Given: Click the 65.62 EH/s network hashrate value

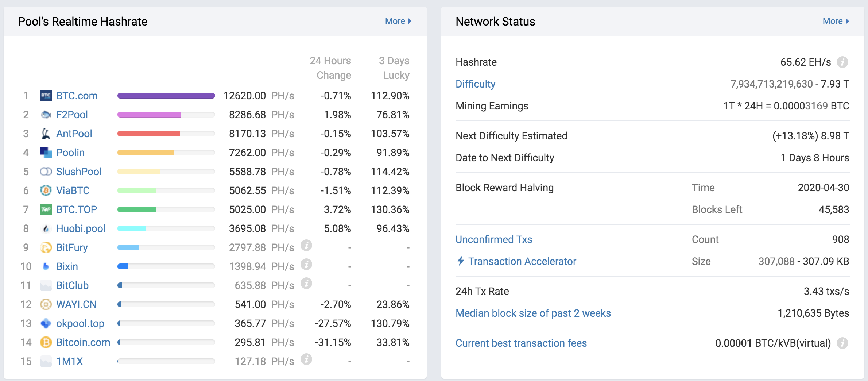Looking at the screenshot, I should [806, 62].
